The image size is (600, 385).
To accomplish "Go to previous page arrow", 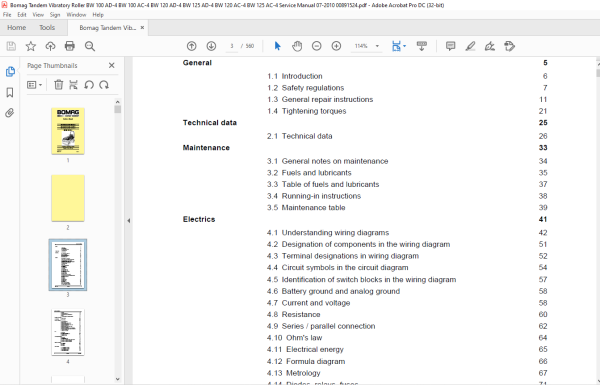I will tap(192, 46).
